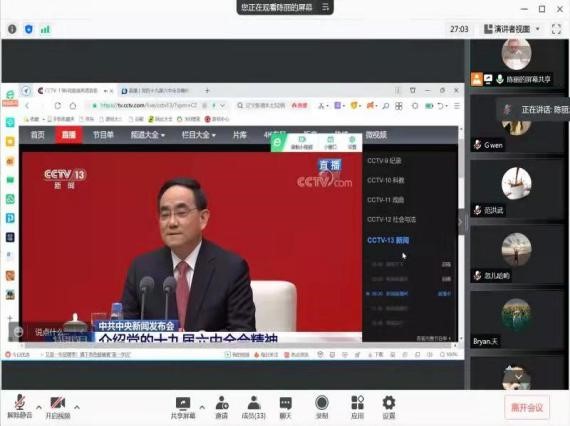This screenshot has width=570, height=426.
Task: Click the yellow sidebar app icon
Action: (x=10, y=141)
